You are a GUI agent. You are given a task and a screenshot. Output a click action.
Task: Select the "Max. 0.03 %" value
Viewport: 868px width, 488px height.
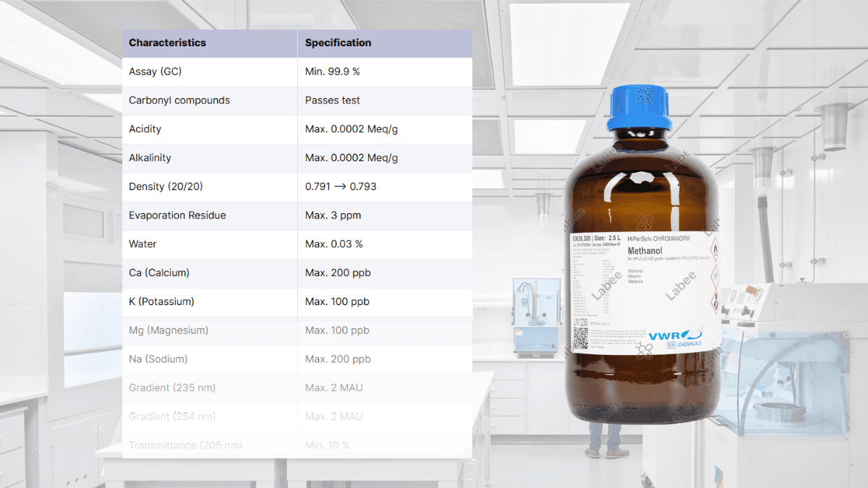pyautogui.click(x=333, y=244)
